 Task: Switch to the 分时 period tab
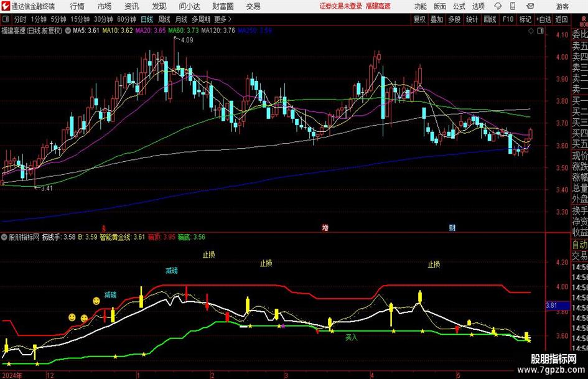(21, 19)
